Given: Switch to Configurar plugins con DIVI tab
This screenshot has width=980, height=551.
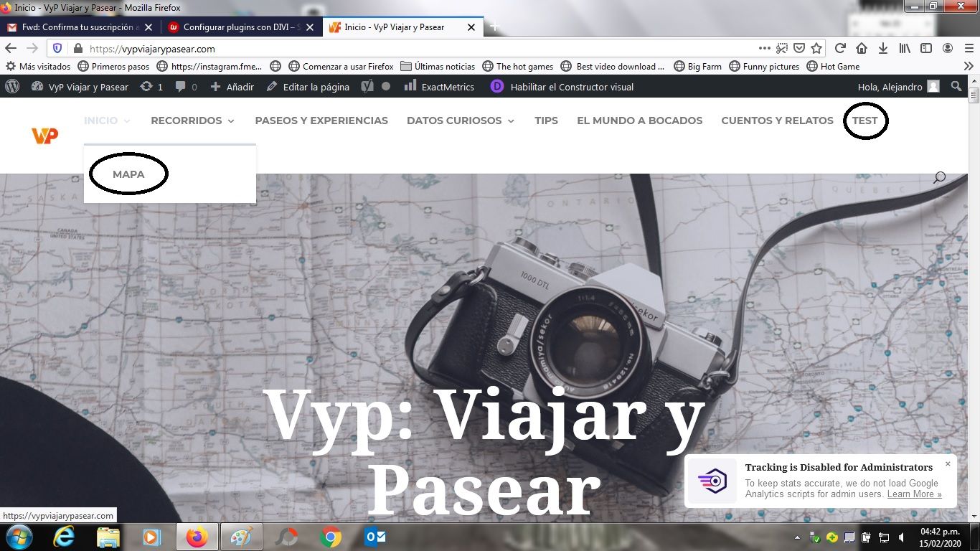Looking at the screenshot, I should [x=241, y=27].
